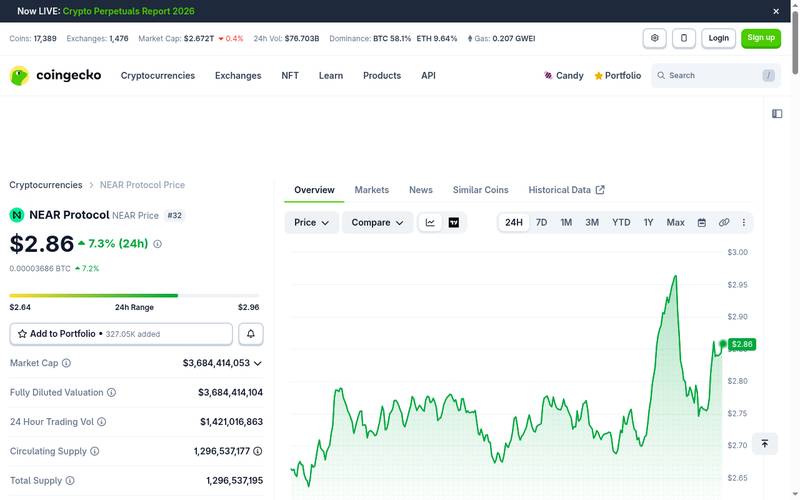Open the settings gear icon in top bar
Image resolution: width=800 pixels, height=500 pixels.
click(x=655, y=38)
